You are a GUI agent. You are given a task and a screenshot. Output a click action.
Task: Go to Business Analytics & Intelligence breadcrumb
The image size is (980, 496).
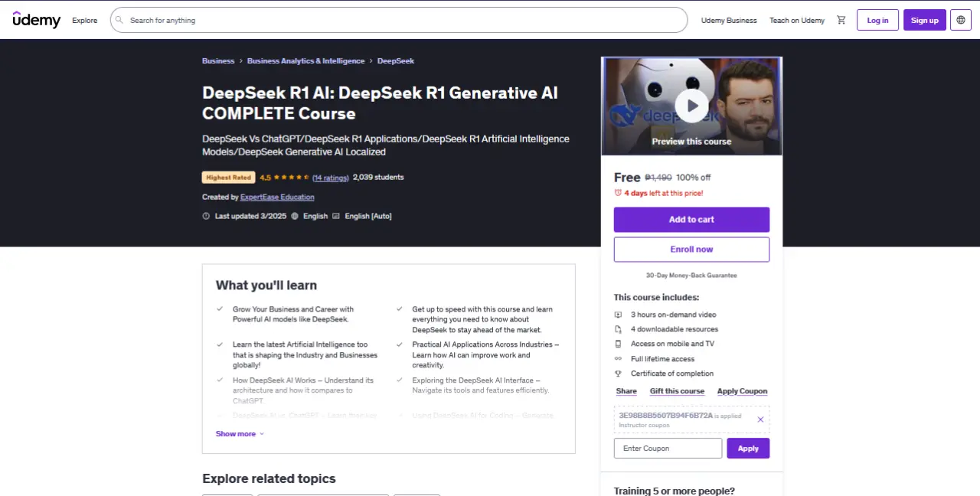[x=306, y=60]
